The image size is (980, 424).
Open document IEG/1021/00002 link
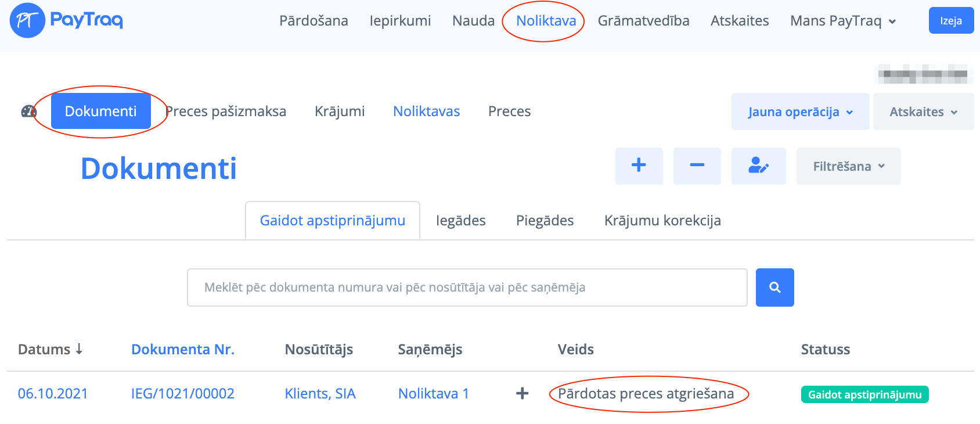click(183, 394)
